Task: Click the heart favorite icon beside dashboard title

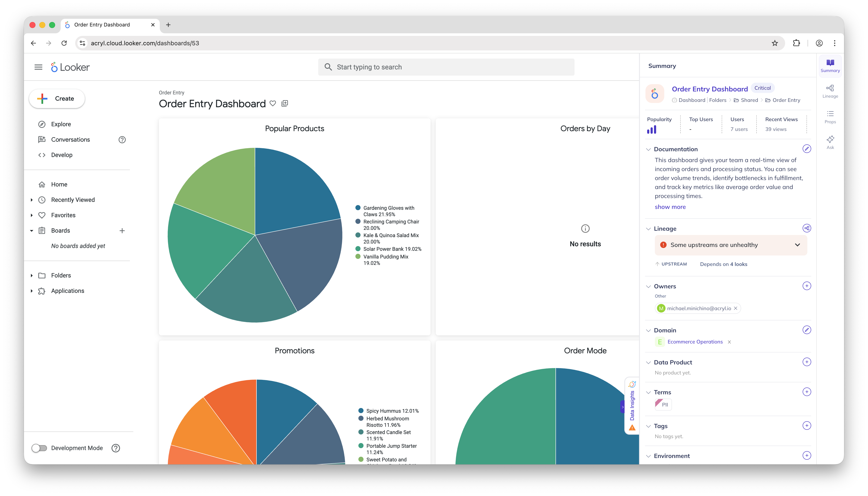Action: point(272,103)
